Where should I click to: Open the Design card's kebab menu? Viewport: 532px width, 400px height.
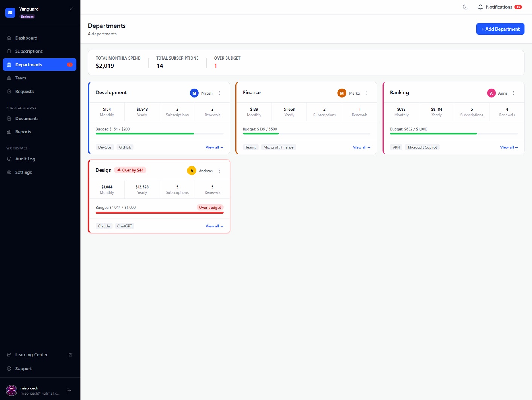click(219, 171)
